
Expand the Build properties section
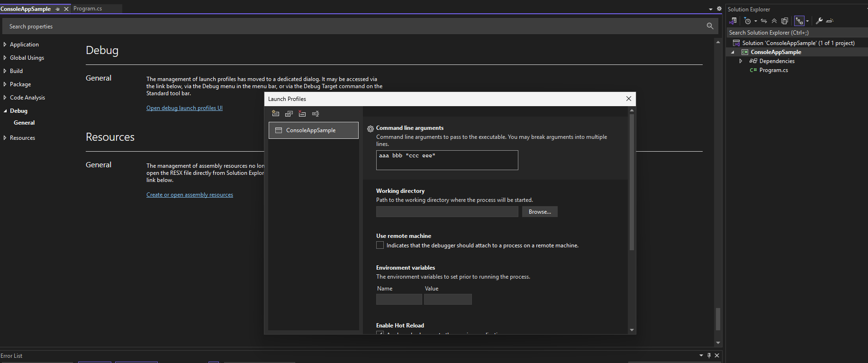pyautogui.click(x=5, y=71)
